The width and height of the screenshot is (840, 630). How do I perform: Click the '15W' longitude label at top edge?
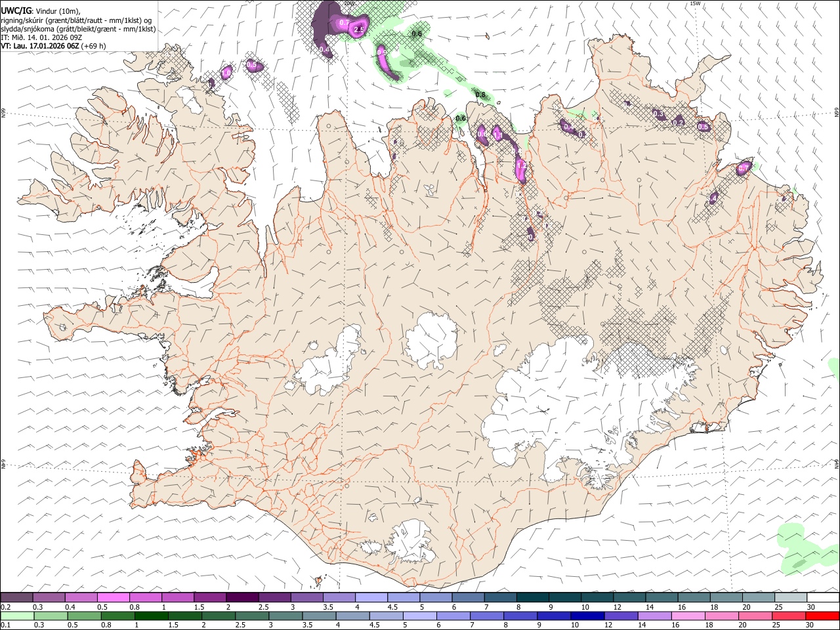[695, 3]
